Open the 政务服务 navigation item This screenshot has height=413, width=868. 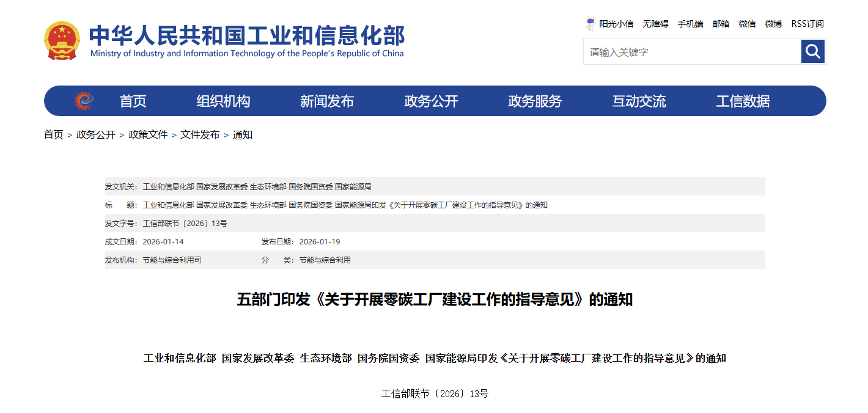click(x=535, y=101)
